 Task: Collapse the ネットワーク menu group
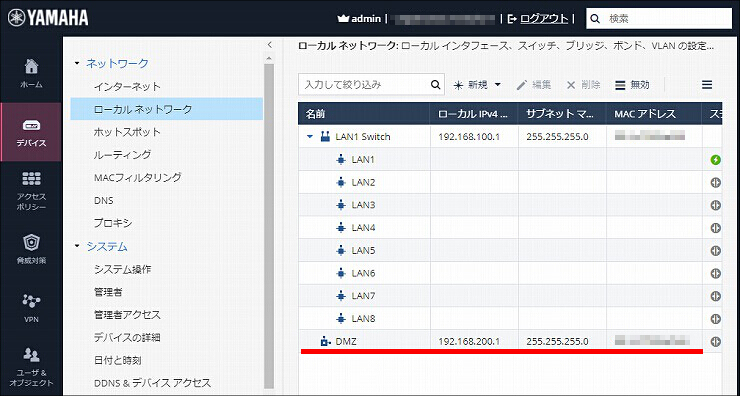point(77,63)
